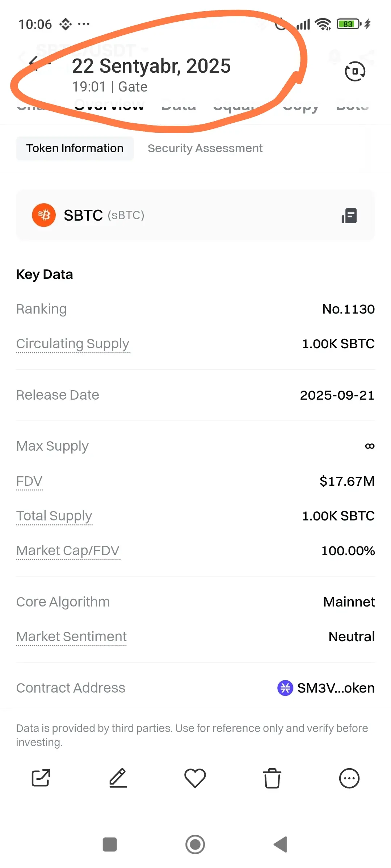The width and height of the screenshot is (391, 868).
Task: Open the SBTC document details icon
Action: point(349,216)
